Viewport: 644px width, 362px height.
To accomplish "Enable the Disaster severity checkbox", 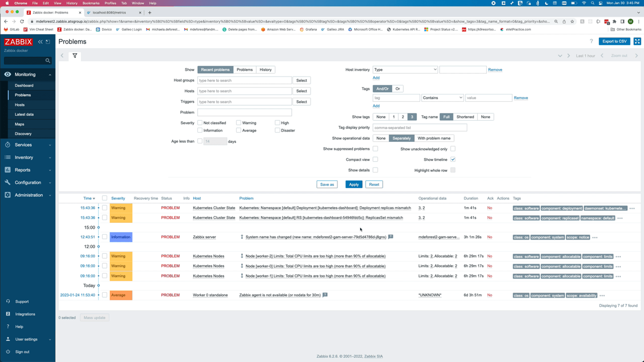I will tap(277, 130).
